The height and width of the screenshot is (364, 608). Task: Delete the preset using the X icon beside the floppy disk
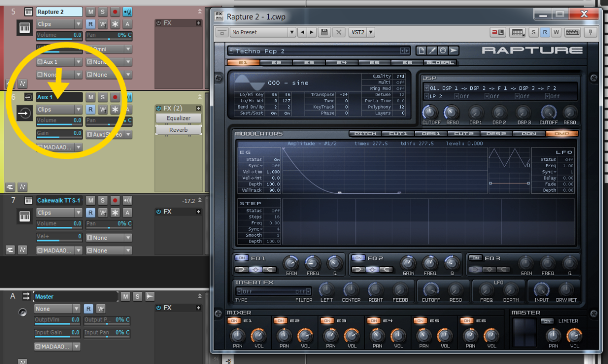click(338, 32)
